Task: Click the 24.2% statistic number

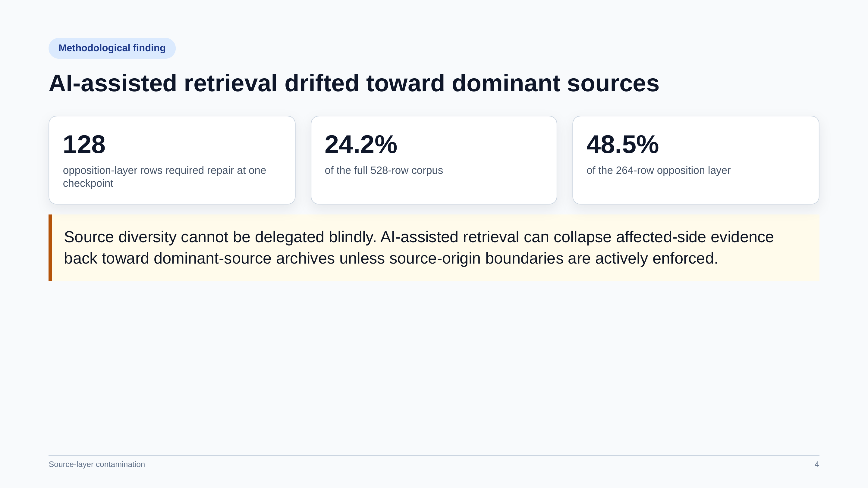Action: coord(361,145)
